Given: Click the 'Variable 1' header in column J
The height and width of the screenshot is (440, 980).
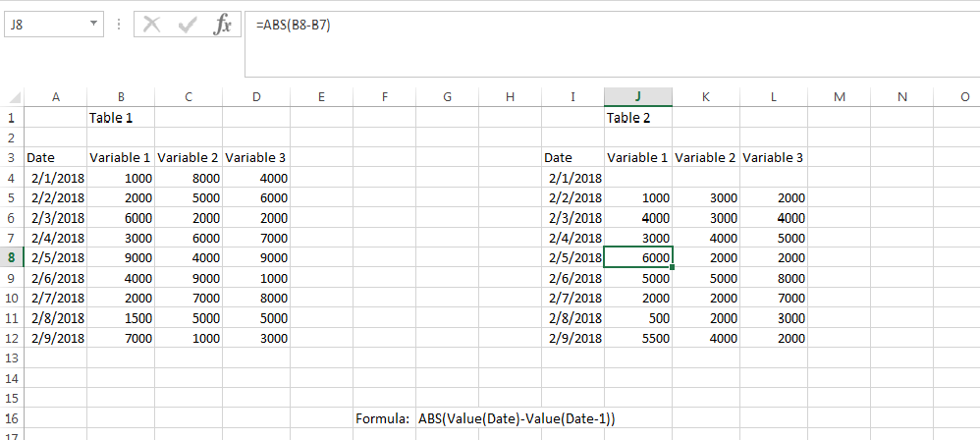Looking at the screenshot, I should click(x=638, y=157).
